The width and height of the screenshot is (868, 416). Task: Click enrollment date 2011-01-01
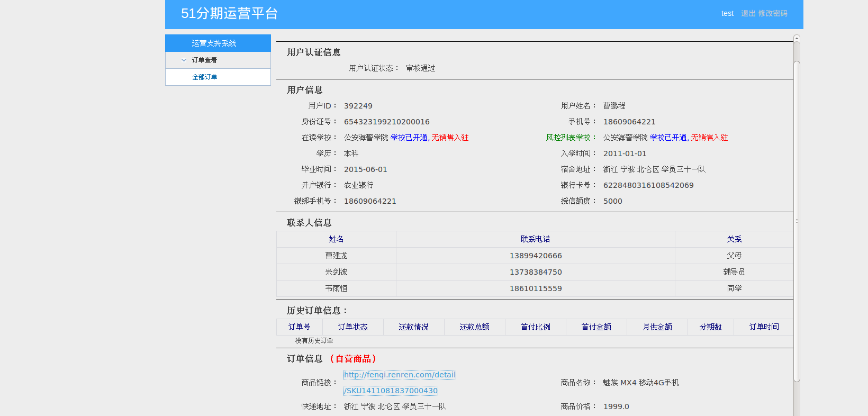click(x=625, y=153)
